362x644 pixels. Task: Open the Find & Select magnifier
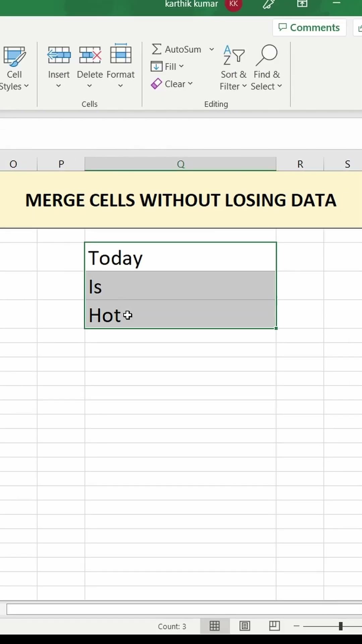point(267,55)
